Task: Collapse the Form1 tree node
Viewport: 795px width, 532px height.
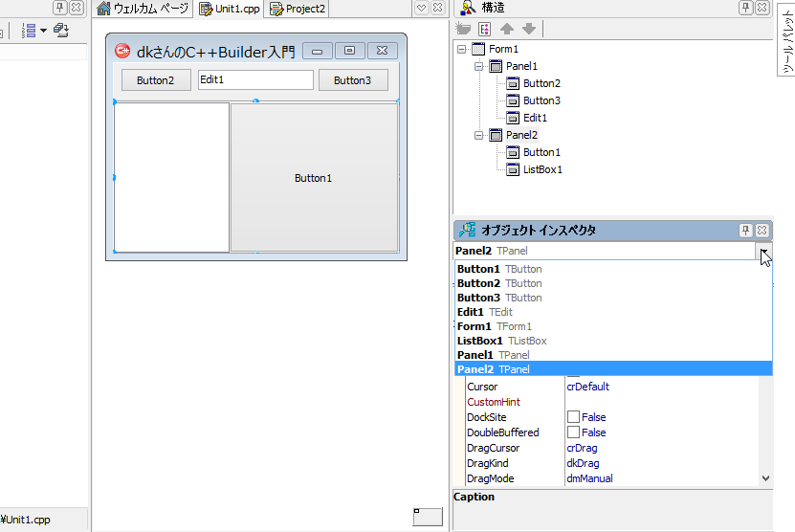Action: [462, 49]
